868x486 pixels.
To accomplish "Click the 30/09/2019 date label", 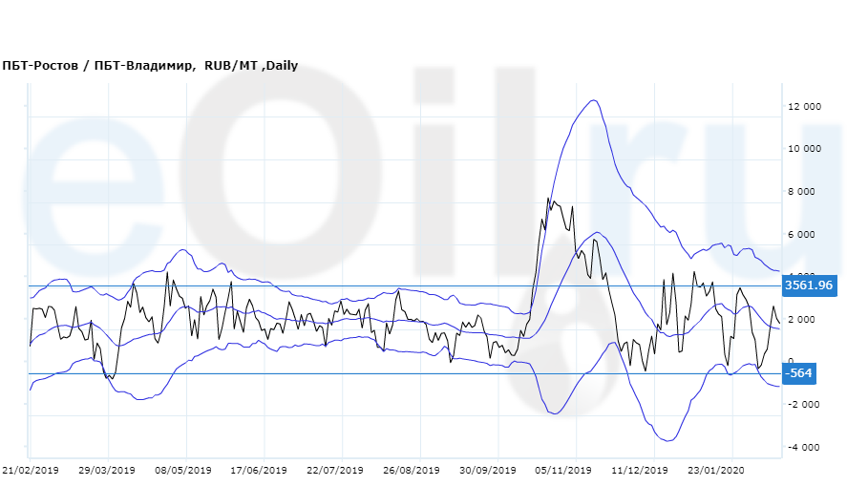I will point(487,471).
